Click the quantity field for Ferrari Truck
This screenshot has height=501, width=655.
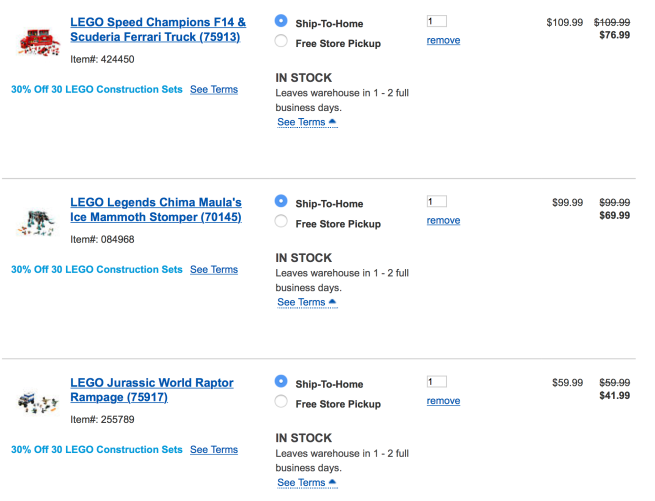point(436,21)
